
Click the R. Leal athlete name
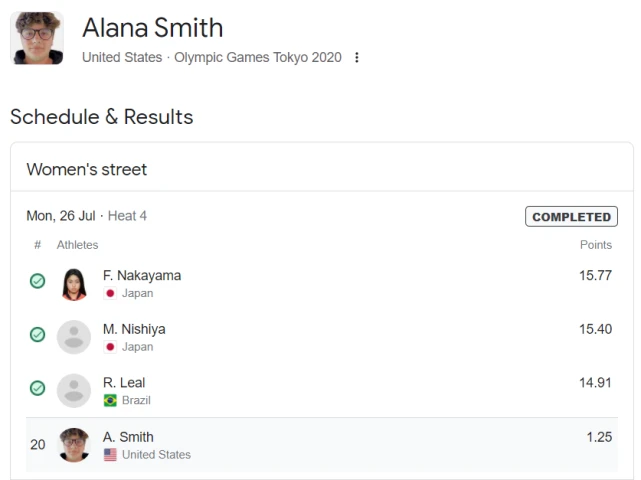click(124, 383)
